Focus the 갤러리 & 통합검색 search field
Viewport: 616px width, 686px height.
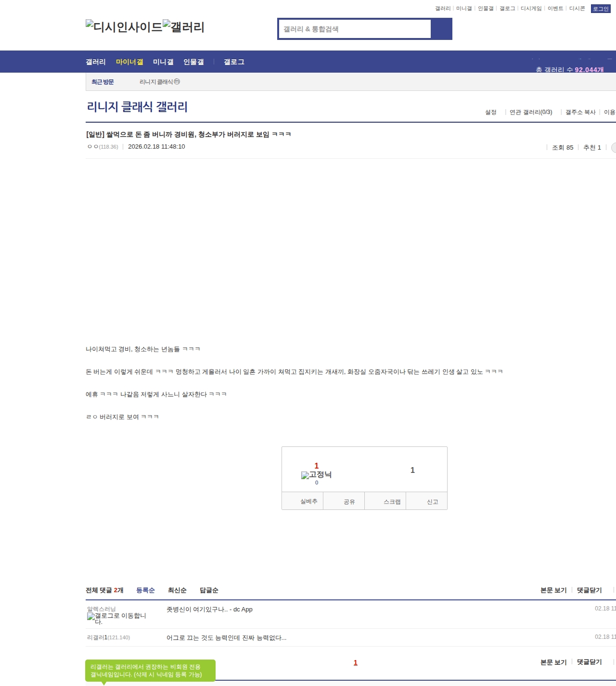355,29
